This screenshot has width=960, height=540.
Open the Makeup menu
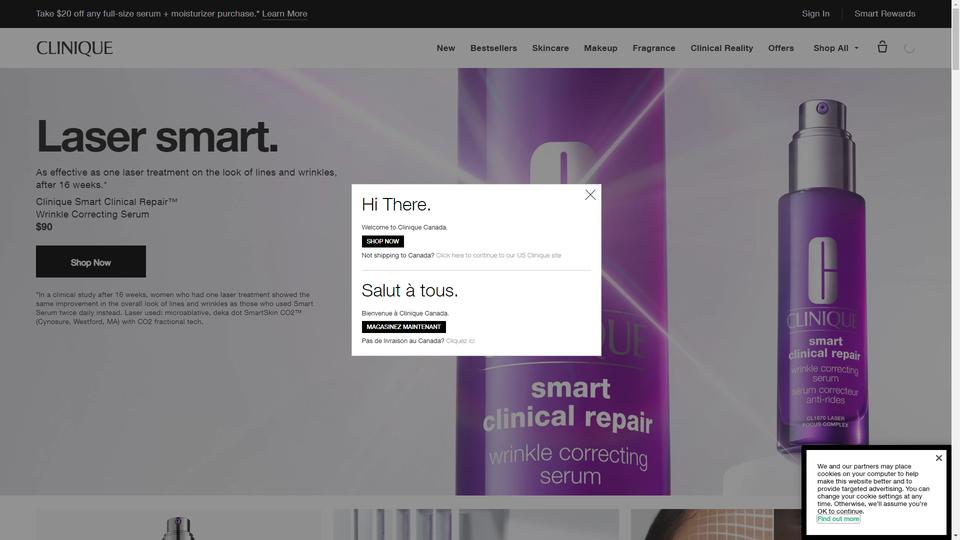coord(601,48)
